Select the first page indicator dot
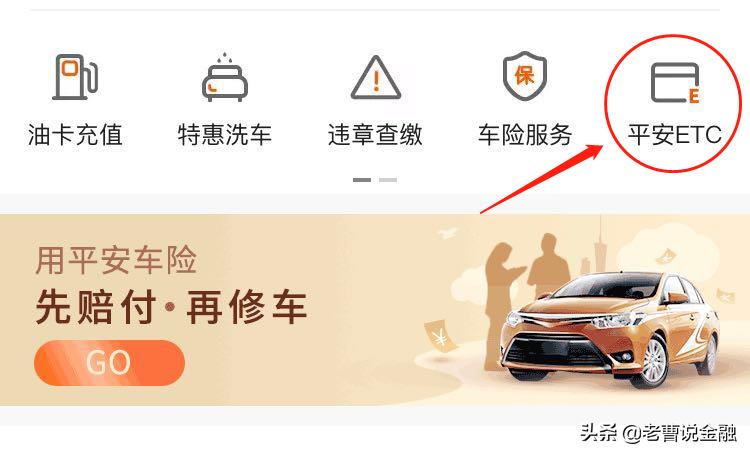750x456 pixels. pos(362,180)
